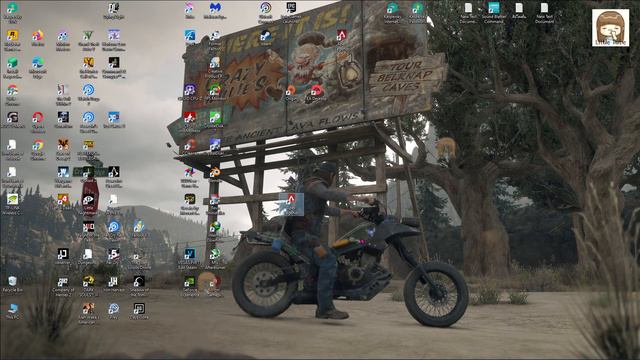This screenshot has height=360, width=640.
Task: Launch Microsoft Edge from the desktop
Action: click(38, 67)
